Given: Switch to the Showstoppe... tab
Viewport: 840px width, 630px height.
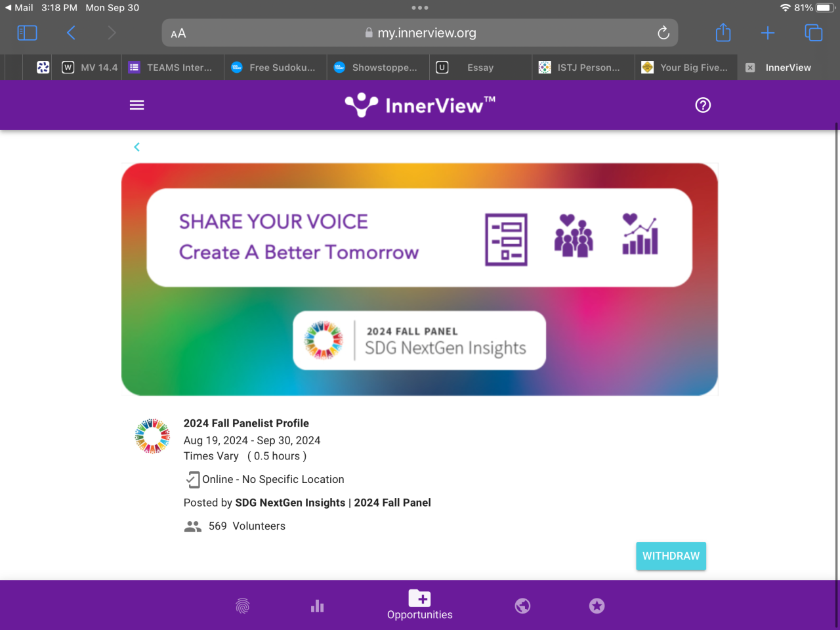Looking at the screenshot, I should pos(378,68).
